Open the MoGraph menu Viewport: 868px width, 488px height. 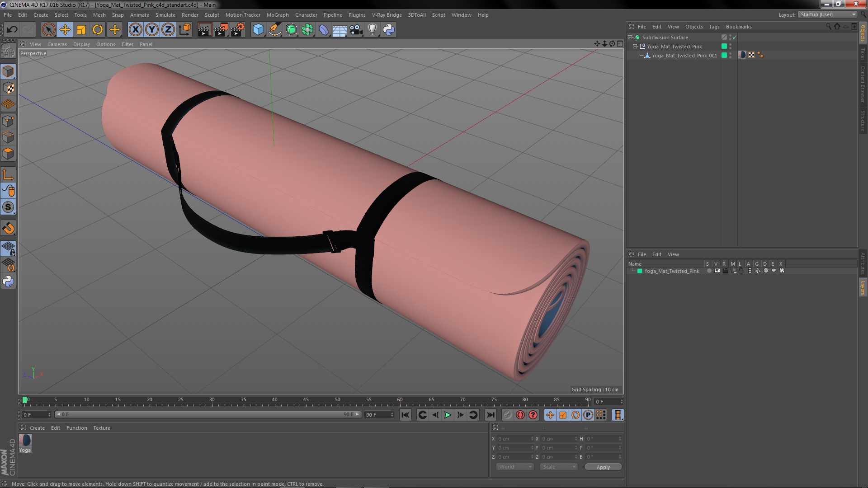pyautogui.click(x=278, y=15)
